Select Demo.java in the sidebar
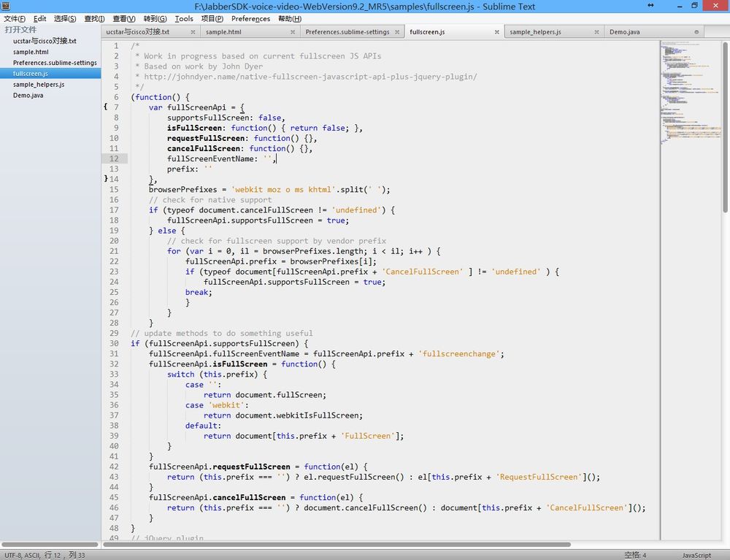This screenshot has height=560, width=730. [x=50, y=96]
